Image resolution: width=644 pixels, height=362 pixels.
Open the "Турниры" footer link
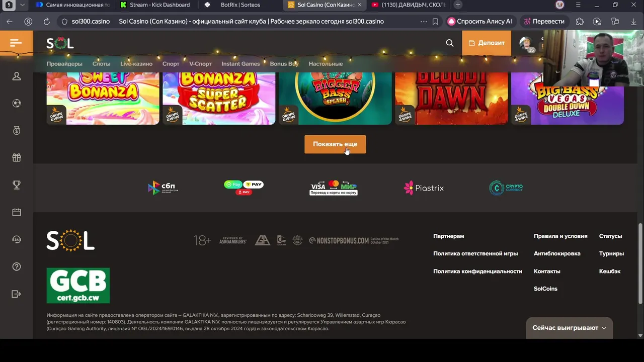[611, 253]
